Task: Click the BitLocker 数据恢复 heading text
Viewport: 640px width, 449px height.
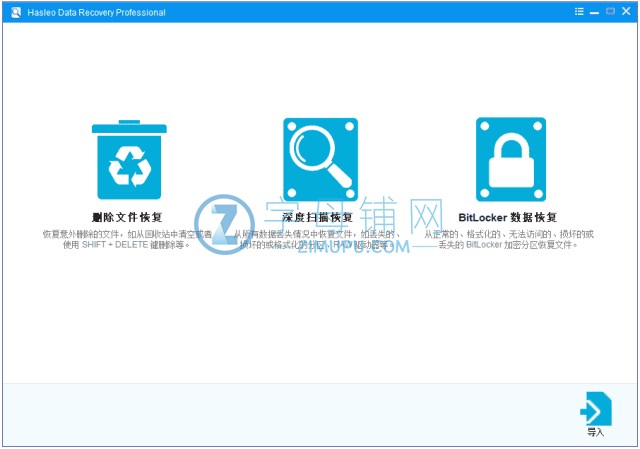Action: point(508,217)
